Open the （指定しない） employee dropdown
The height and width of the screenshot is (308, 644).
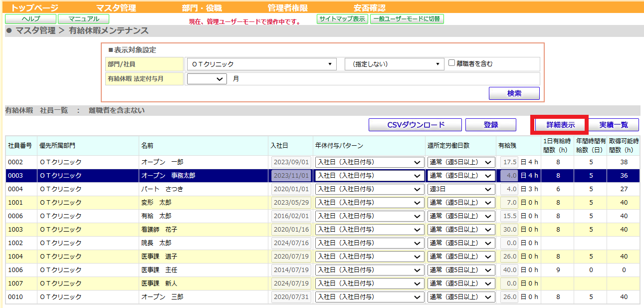394,64
